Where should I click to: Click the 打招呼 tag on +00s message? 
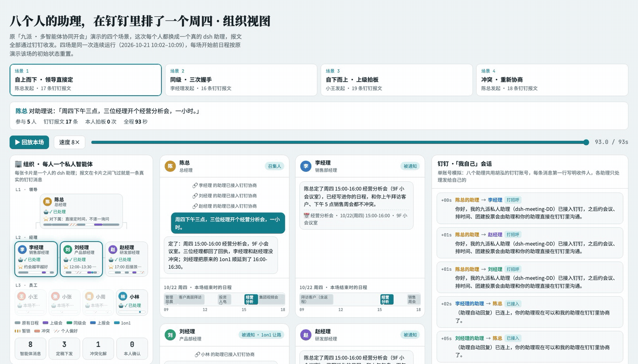(514, 200)
